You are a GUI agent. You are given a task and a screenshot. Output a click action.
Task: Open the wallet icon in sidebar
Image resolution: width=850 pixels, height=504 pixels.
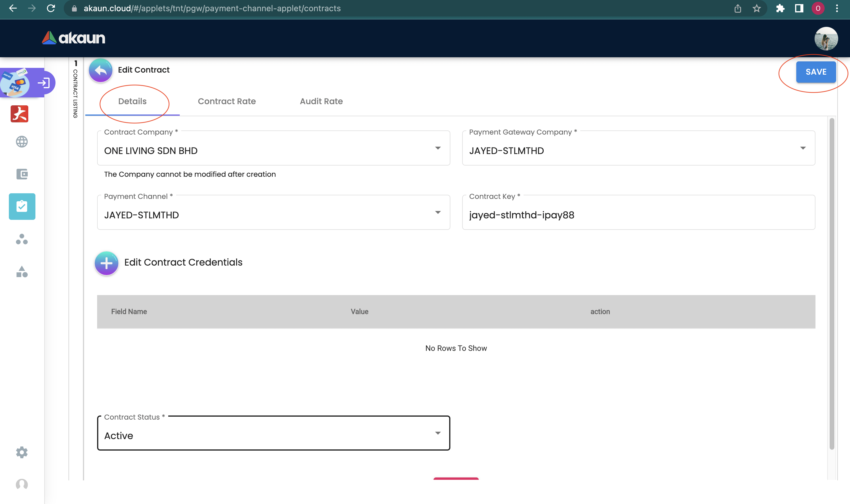(22, 174)
